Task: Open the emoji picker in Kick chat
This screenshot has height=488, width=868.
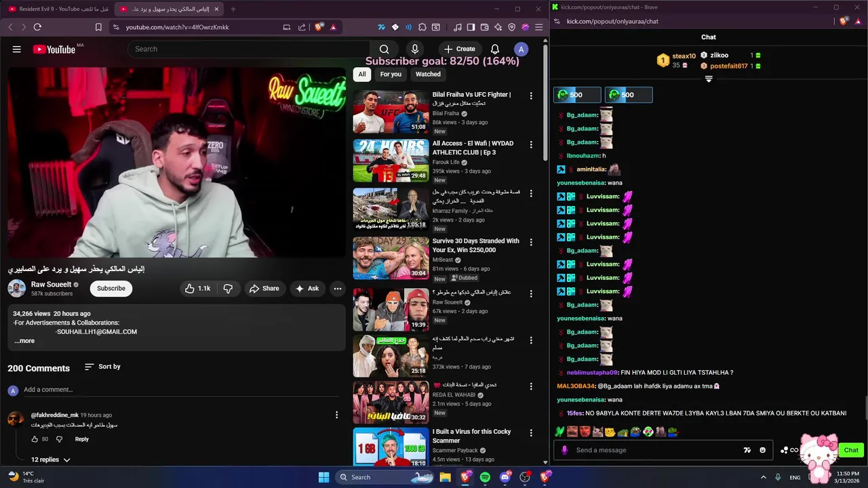Action: coord(762,450)
